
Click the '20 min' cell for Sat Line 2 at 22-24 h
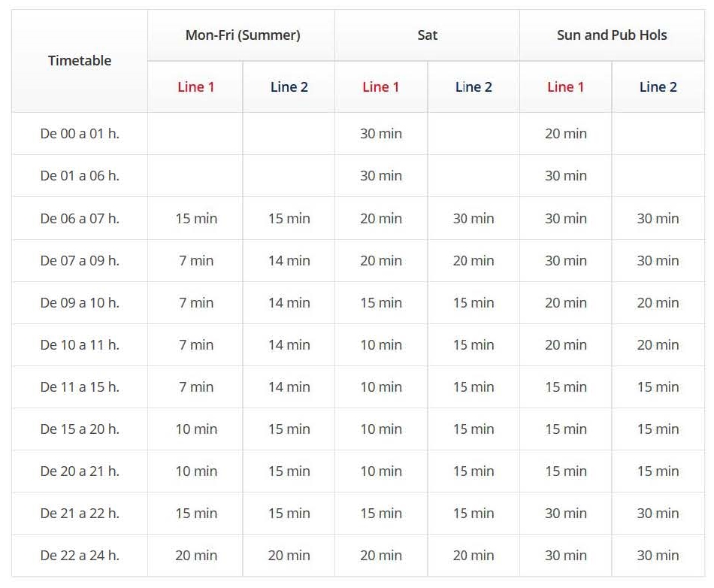473,555
